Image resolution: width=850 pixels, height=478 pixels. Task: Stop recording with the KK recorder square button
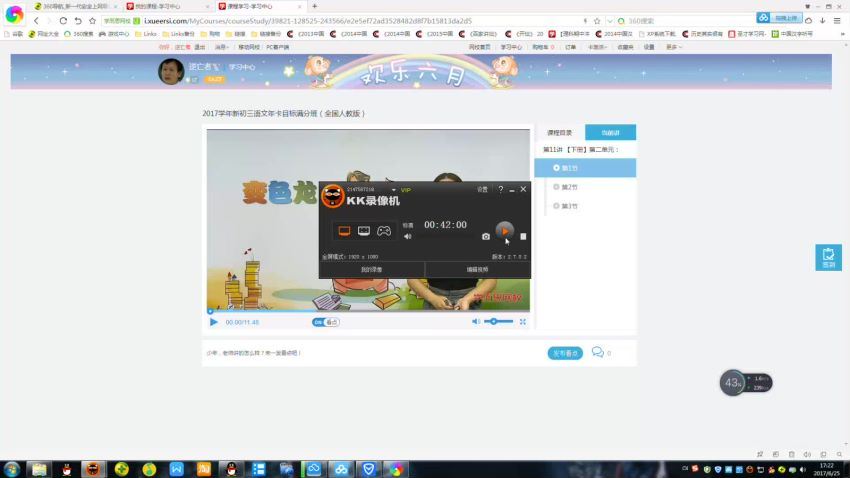click(523, 236)
